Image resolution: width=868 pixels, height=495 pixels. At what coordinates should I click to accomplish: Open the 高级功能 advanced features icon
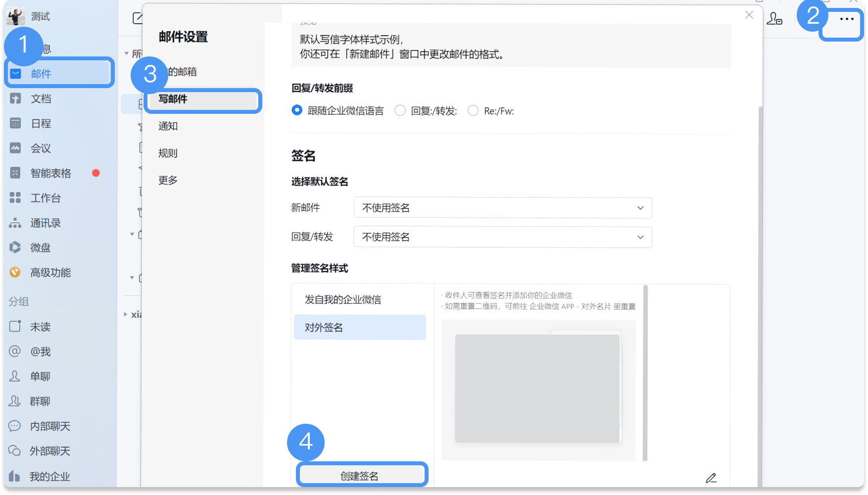pyautogui.click(x=15, y=272)
